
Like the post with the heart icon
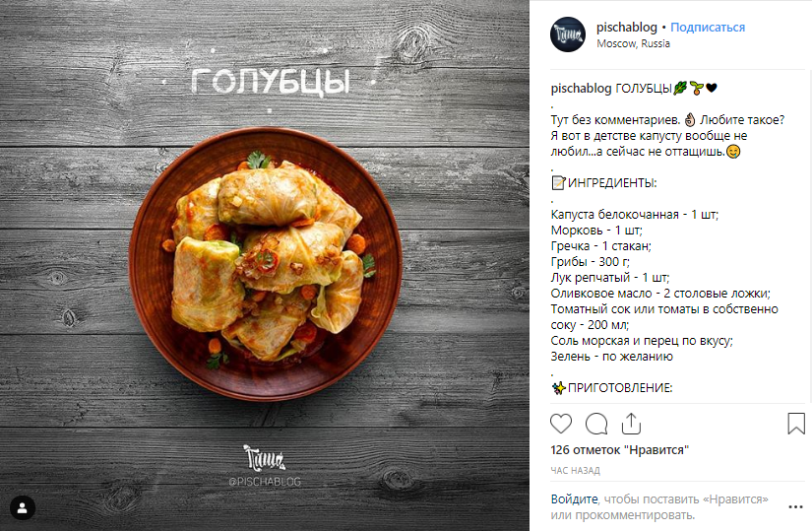click(x=561, y=424)
